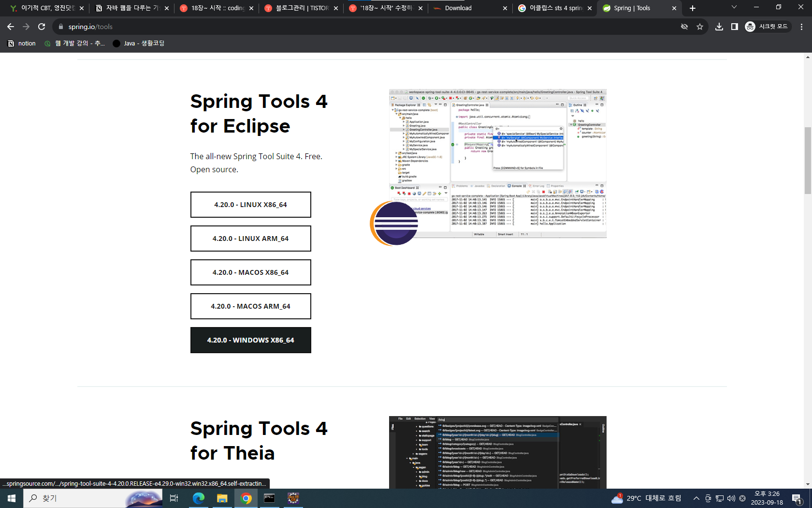Open the Windows Start menu

click(x=12, y=498)
